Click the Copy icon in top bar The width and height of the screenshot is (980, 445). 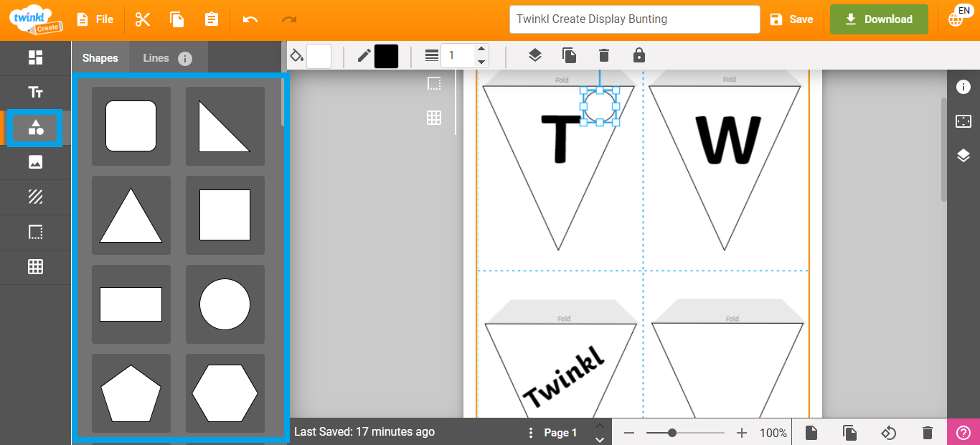coord(177,19)
